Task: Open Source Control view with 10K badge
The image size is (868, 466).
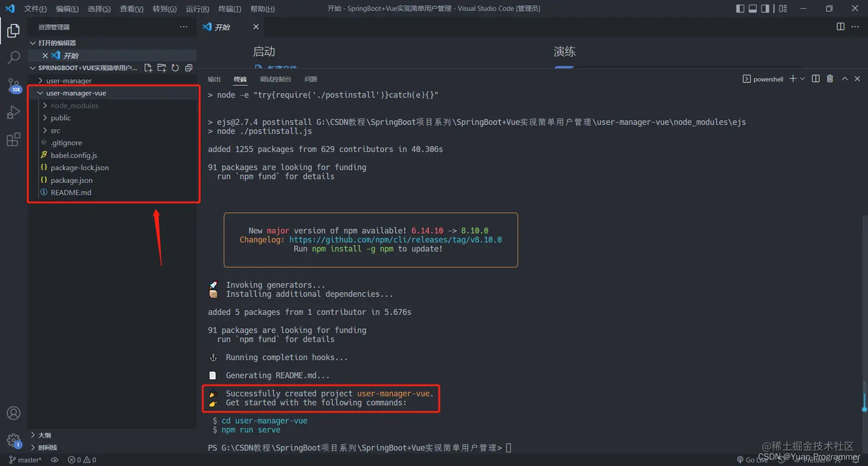Action: click(x=13, y=86)
